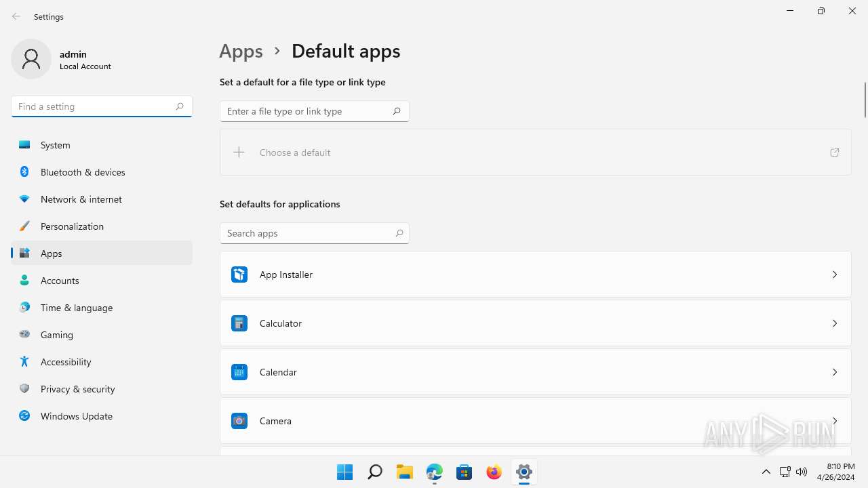Go to Network & internet settings
868x488 pixels.
(102, 199)
